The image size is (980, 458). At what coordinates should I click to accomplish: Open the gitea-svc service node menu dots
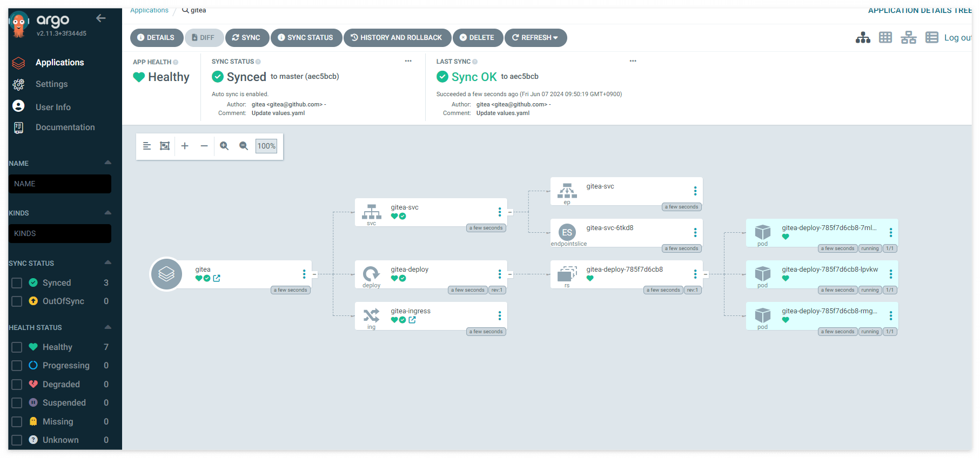click(500, 212)
